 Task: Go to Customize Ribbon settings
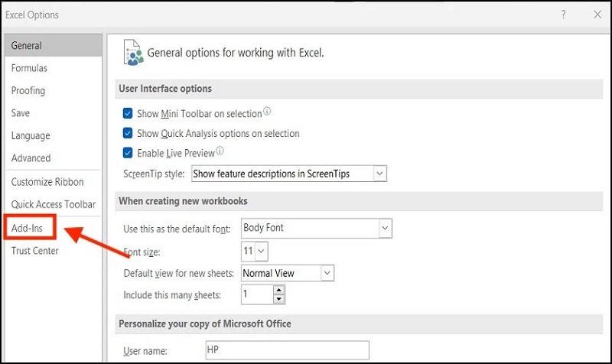(x=47, y=182)
